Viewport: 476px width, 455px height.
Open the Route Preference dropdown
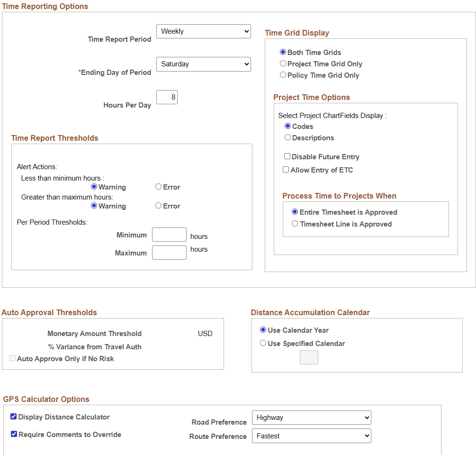click(312, 436)
